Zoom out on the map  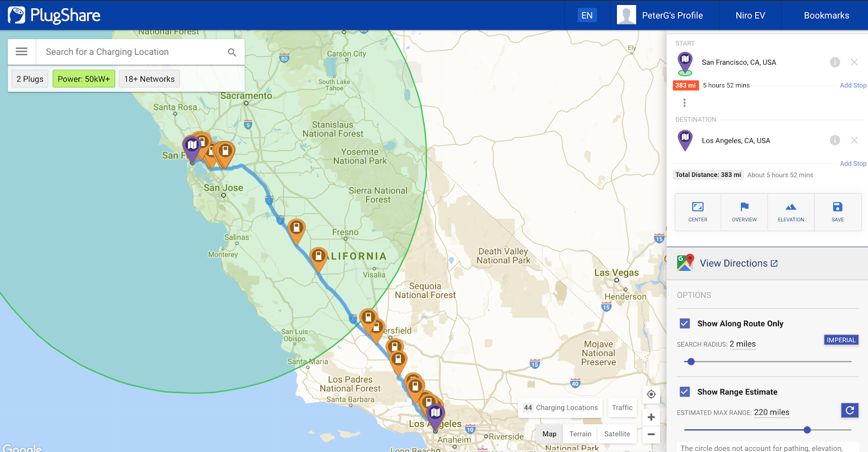pos(651,434)
